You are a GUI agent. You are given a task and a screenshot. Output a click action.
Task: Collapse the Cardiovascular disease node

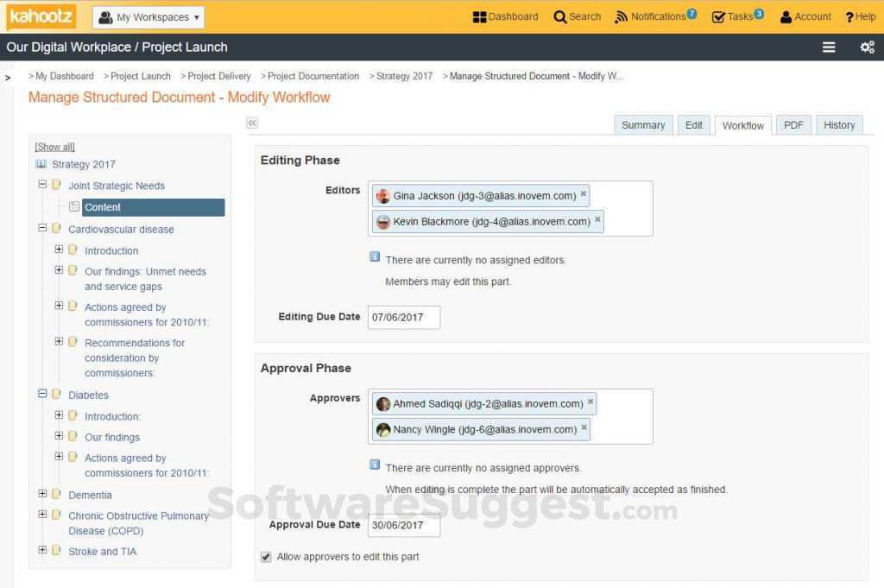pyautogui.click(x=42, y=228)
